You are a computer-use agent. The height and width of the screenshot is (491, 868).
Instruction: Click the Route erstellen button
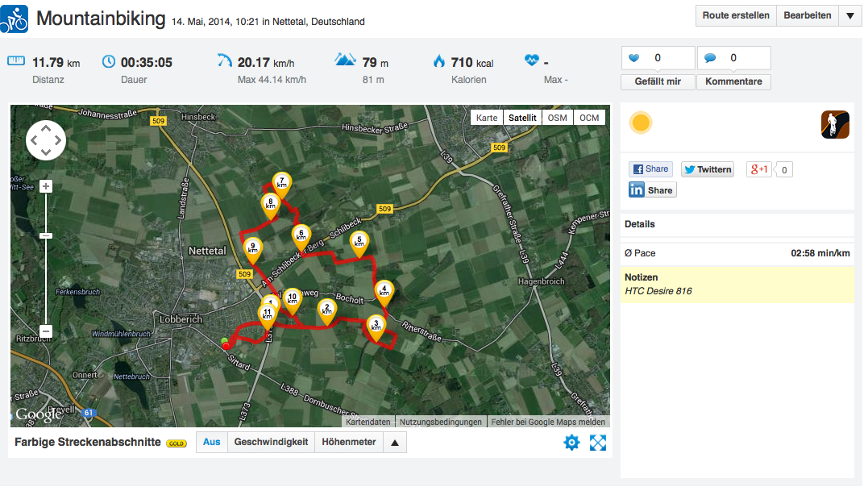coord(736,15)
